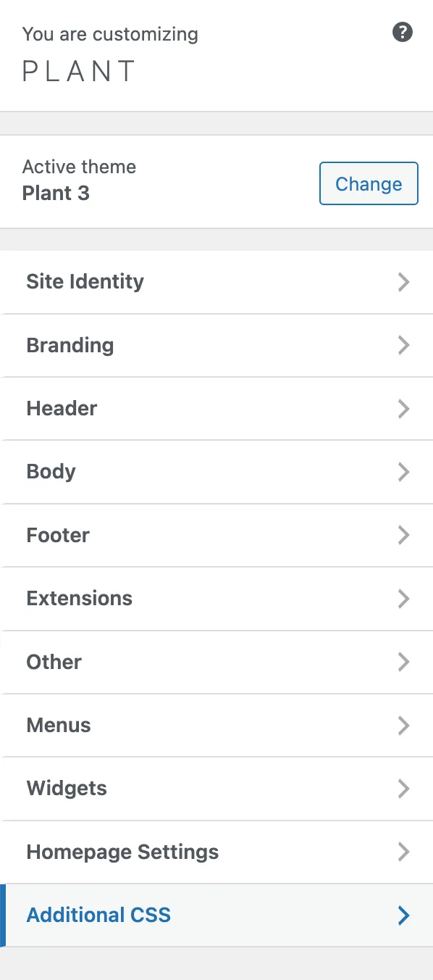
Task: Open the help icon at top right
Action: point(402,32)
